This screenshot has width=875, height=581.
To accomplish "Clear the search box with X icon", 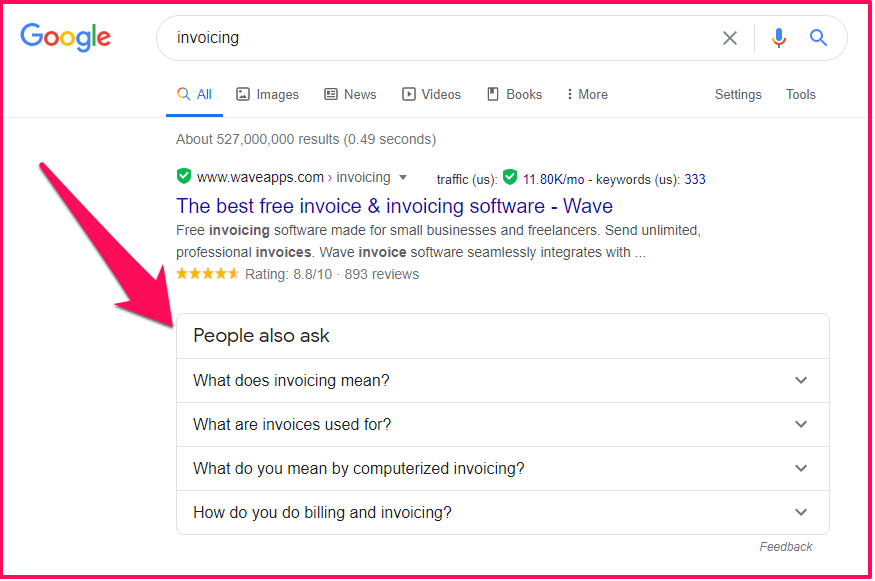I will (x=730, y=38).
